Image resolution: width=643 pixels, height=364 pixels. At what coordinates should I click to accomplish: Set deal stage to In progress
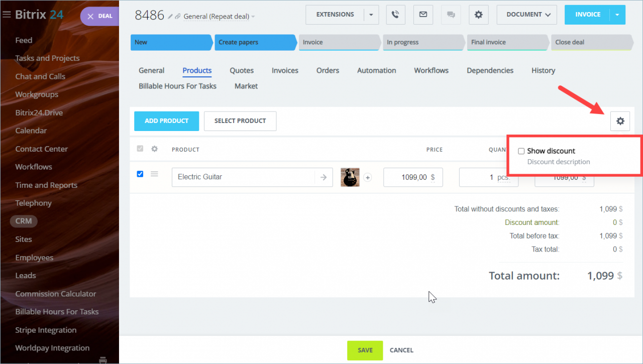(423, 42)
